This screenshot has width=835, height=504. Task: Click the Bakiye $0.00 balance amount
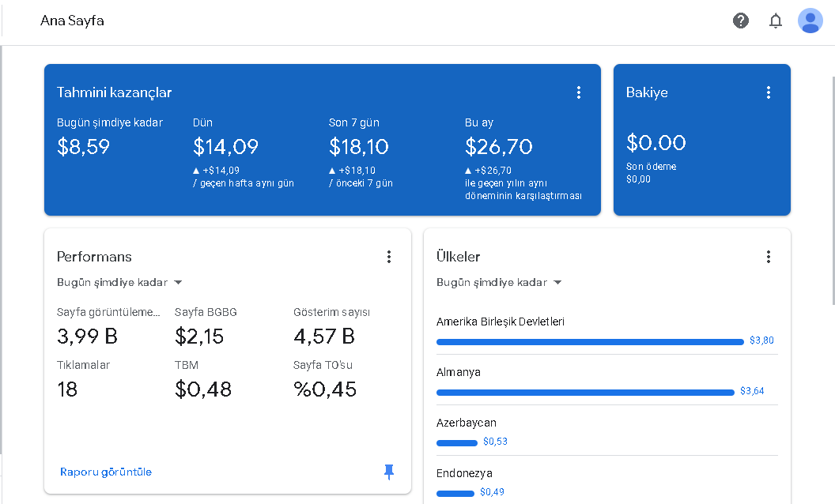click(656, 143)
